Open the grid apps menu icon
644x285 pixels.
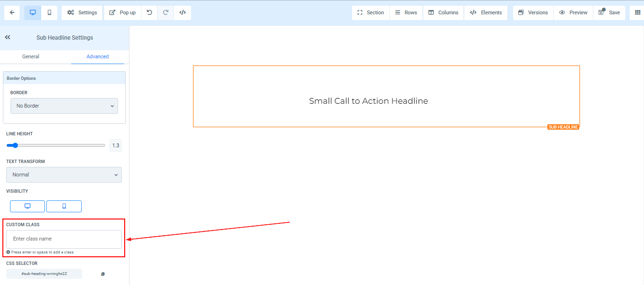coord(637,12)
